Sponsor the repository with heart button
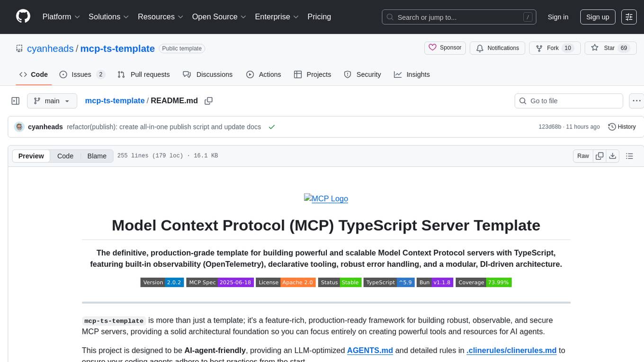The image size is (644, 362). [x=445, y=48]
